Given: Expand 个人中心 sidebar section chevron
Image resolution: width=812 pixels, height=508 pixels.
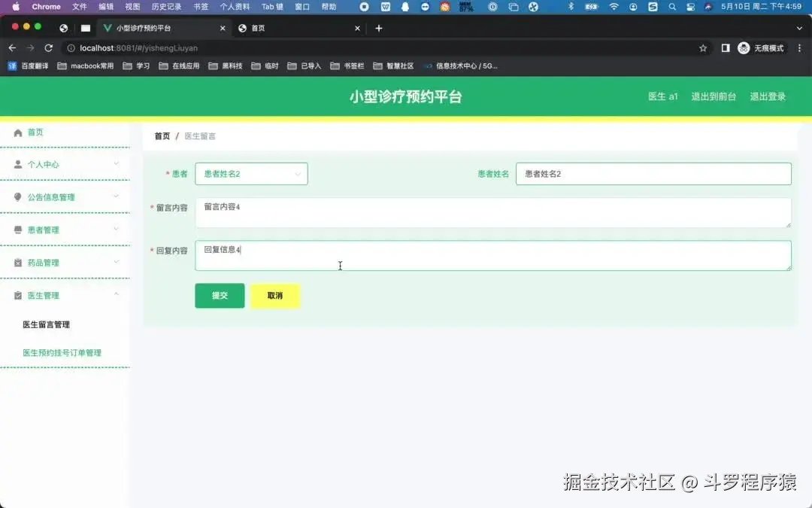Looking at the screenshot, I should [x=116, y=164].
